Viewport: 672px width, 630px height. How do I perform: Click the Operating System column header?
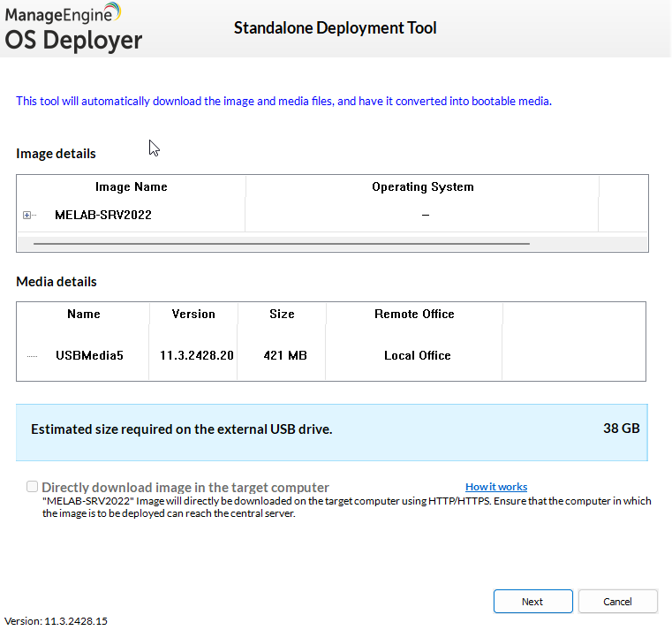point(422,187)
